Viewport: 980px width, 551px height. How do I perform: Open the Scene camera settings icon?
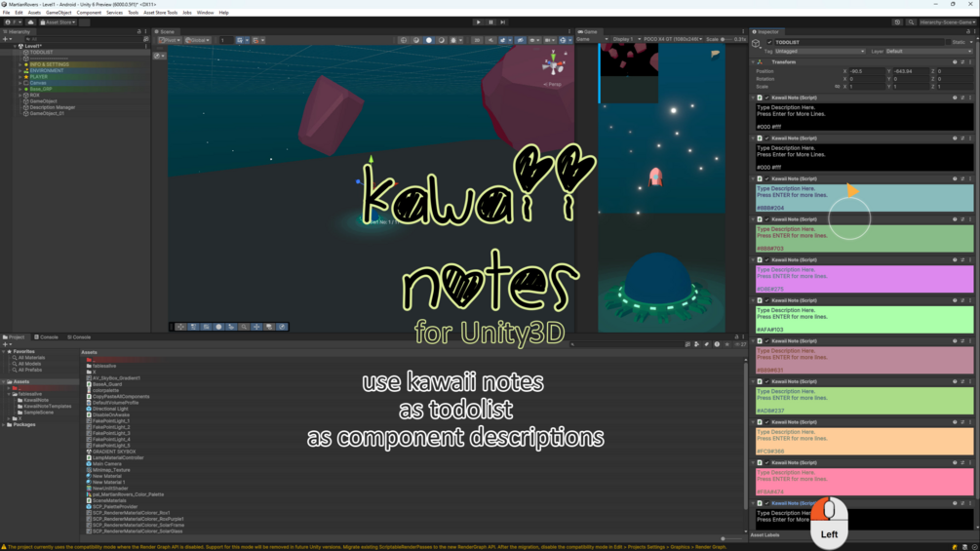(549, 40)
